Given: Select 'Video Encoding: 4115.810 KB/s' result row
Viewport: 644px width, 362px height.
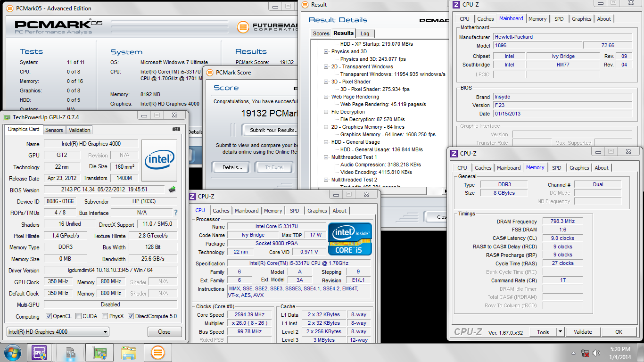Looking at the screenshot, I should click(x=376, y=172).
